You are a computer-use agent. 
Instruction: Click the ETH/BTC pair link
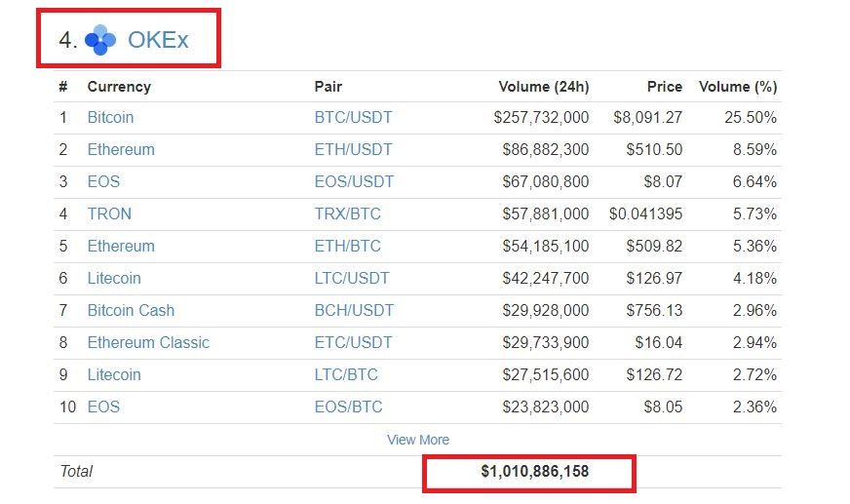pos(347,246)
